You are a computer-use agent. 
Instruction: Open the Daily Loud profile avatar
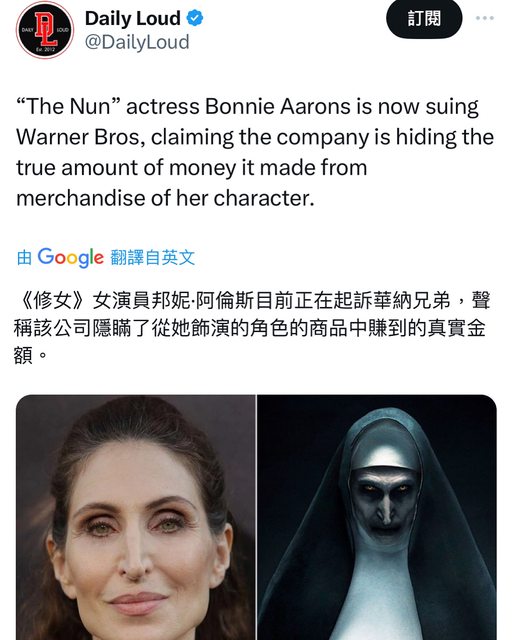pos(45,30)
